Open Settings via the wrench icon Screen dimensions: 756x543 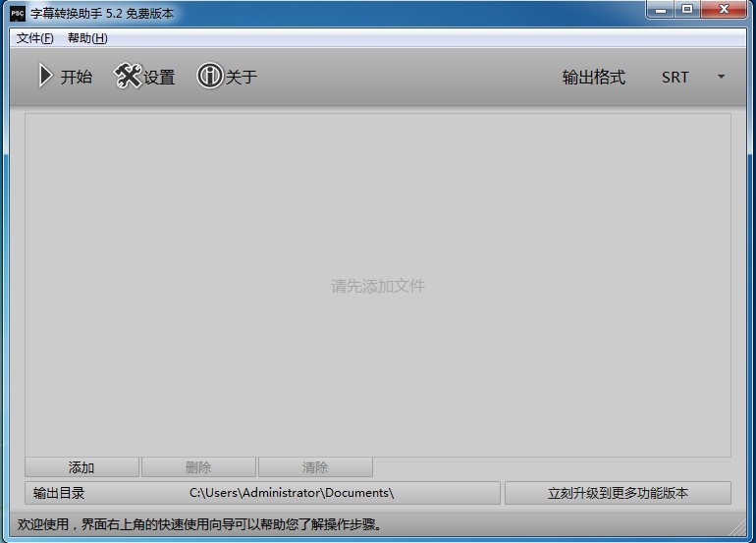click(128, 77)
